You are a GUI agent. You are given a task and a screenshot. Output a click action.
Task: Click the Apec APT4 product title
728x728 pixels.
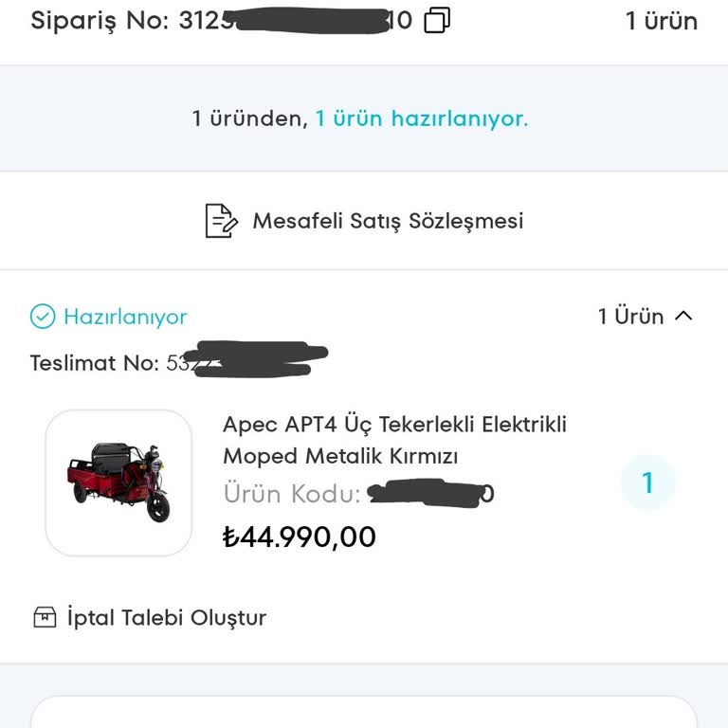coord(394,440)
